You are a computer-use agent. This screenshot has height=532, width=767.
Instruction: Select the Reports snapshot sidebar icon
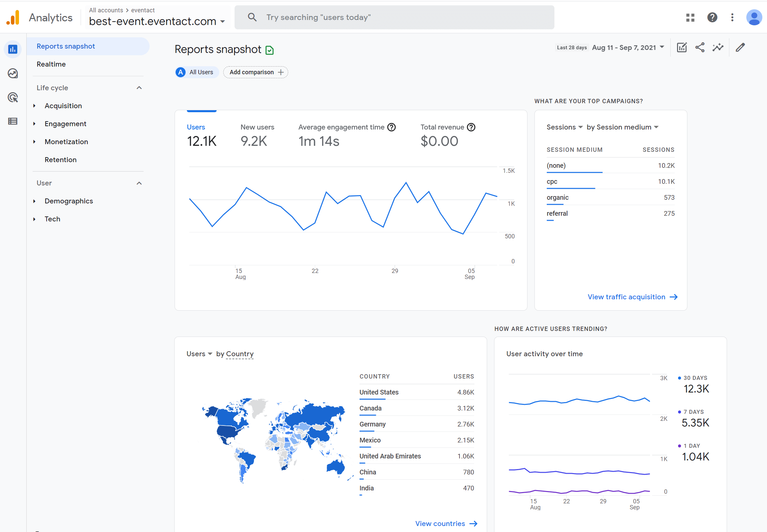point(13,49)
